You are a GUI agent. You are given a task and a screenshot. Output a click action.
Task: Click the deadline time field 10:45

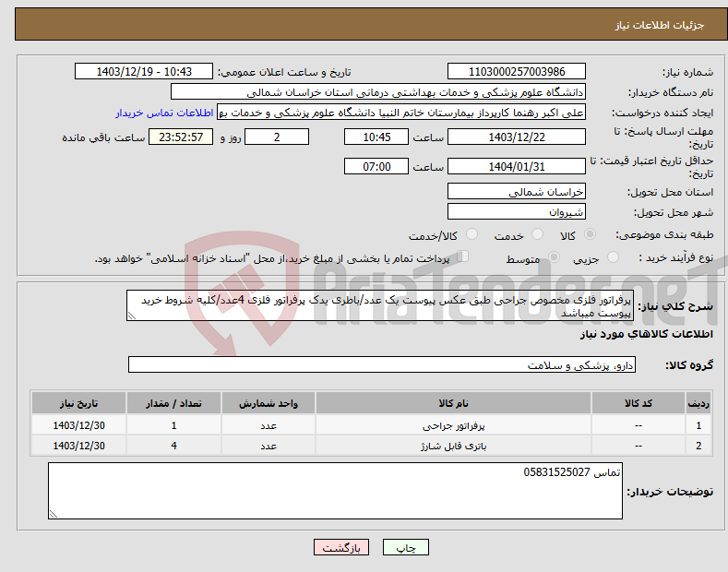click(376, 137)
